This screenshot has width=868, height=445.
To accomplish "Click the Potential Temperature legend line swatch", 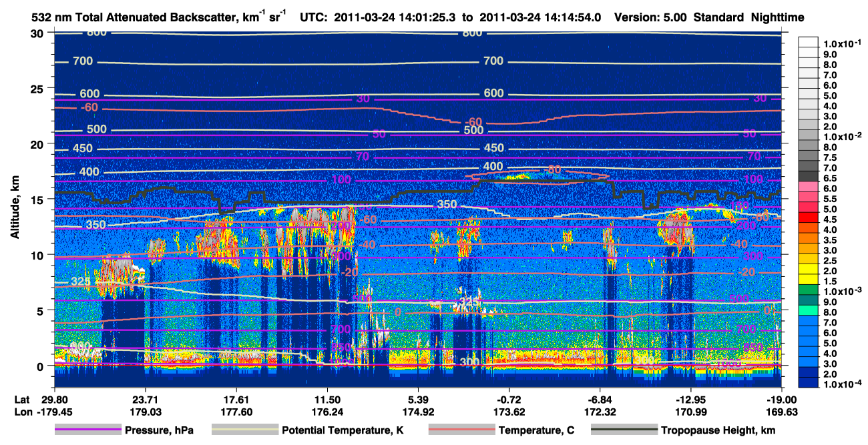I will [x=245, y=430].
